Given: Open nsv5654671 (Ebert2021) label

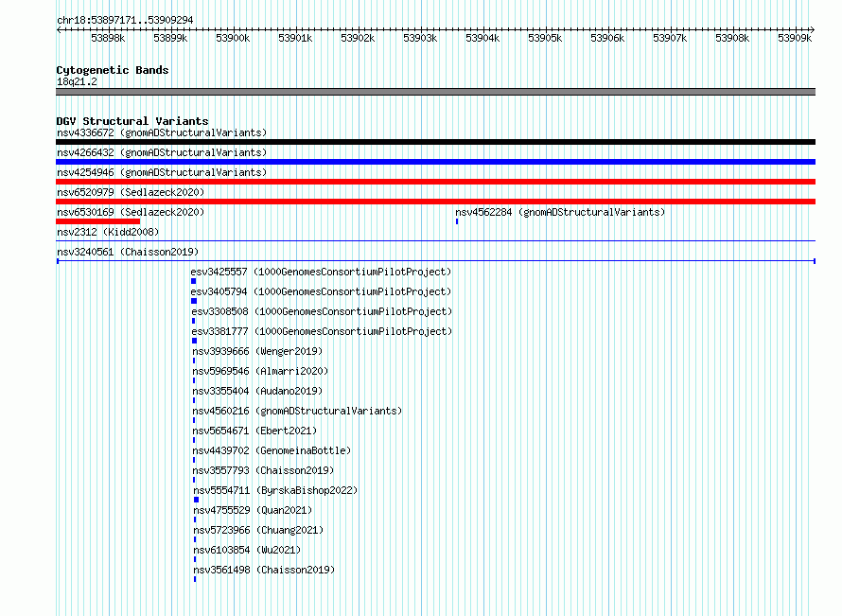Looking at the screenshot, I should pyautogui.click(x=255, y=431).
